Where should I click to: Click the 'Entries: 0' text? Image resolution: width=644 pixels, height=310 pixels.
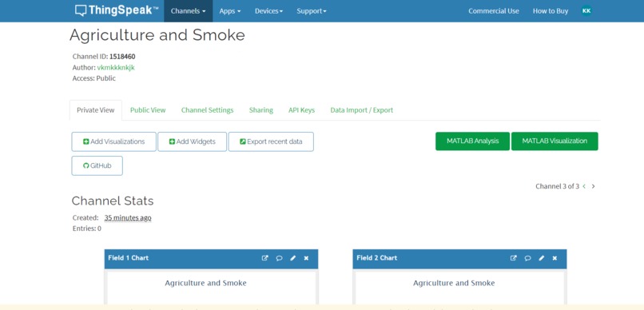pos(87,229)
